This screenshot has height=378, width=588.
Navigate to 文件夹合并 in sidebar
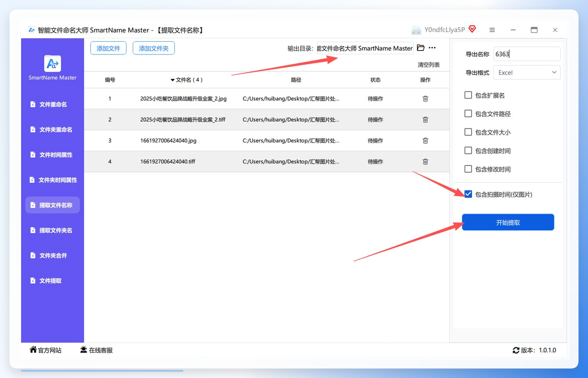point(53,255)
